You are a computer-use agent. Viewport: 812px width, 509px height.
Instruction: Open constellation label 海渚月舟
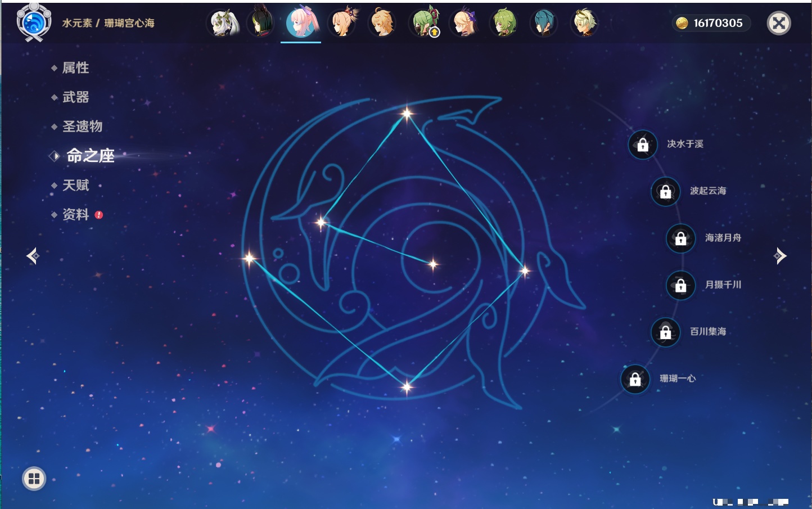[723, 238]
